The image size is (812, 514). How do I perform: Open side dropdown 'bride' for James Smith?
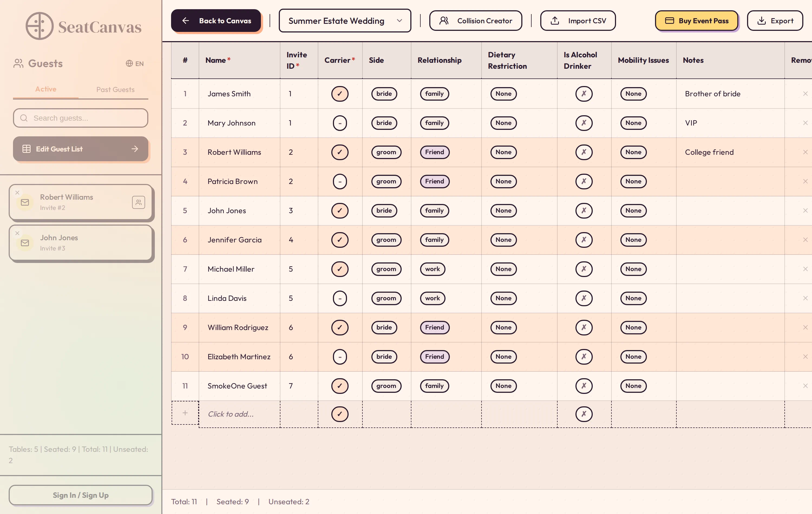tap(384, 94)
